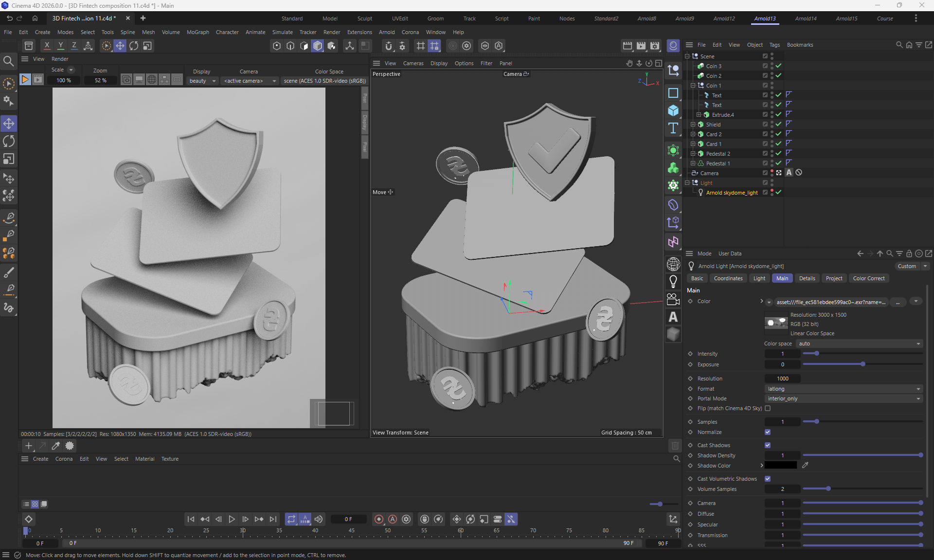Click the Custom preset button

pyautogui.click(x=907, y=266)
